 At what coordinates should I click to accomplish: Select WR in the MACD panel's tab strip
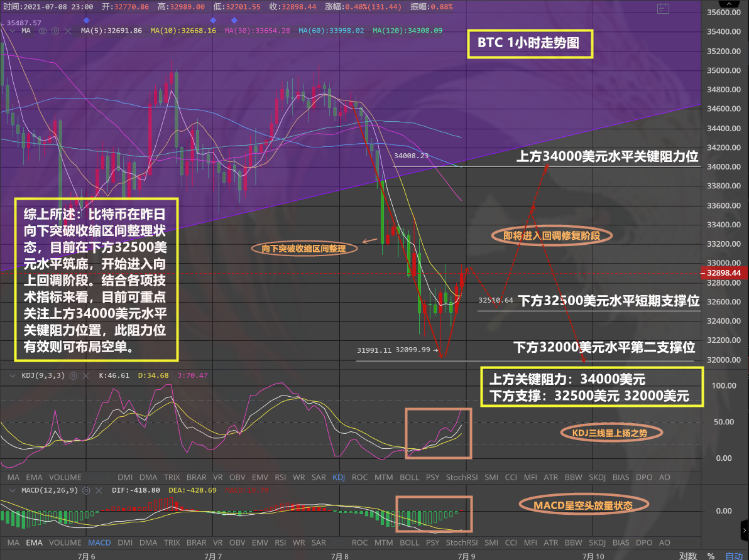coord(299,543)
